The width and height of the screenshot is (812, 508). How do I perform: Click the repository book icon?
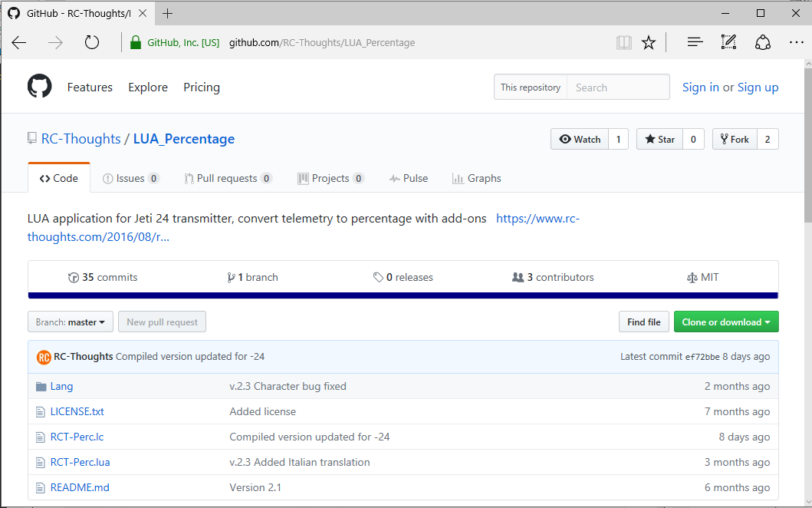32,138
